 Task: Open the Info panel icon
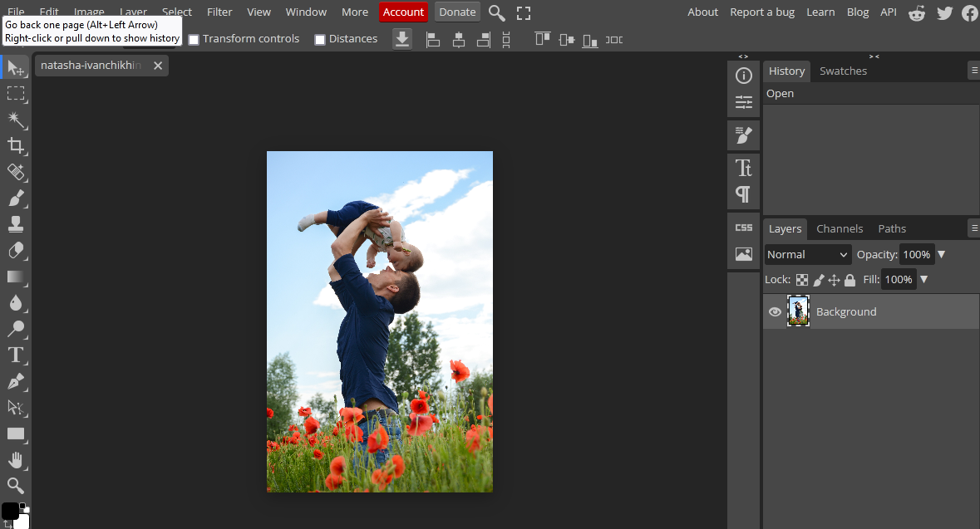744,76
